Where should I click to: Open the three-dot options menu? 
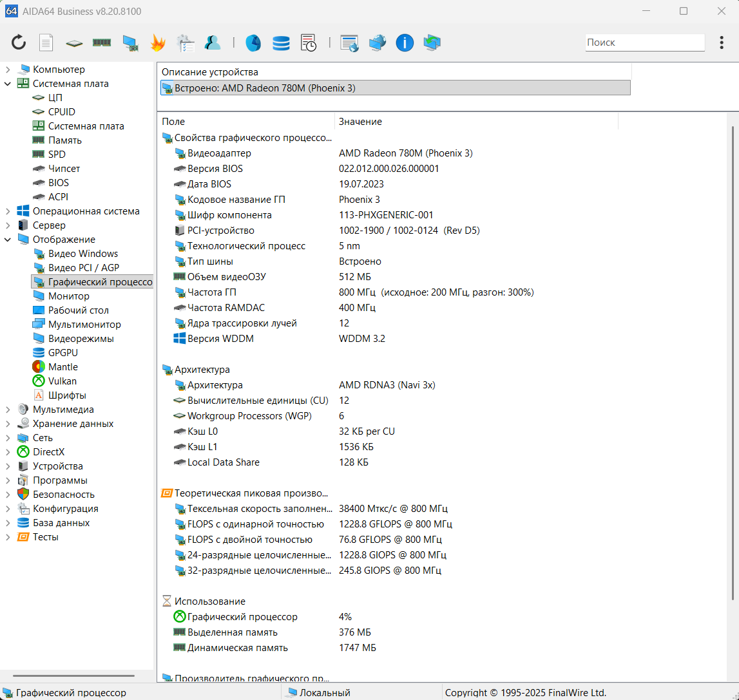(x=722, y=43)
